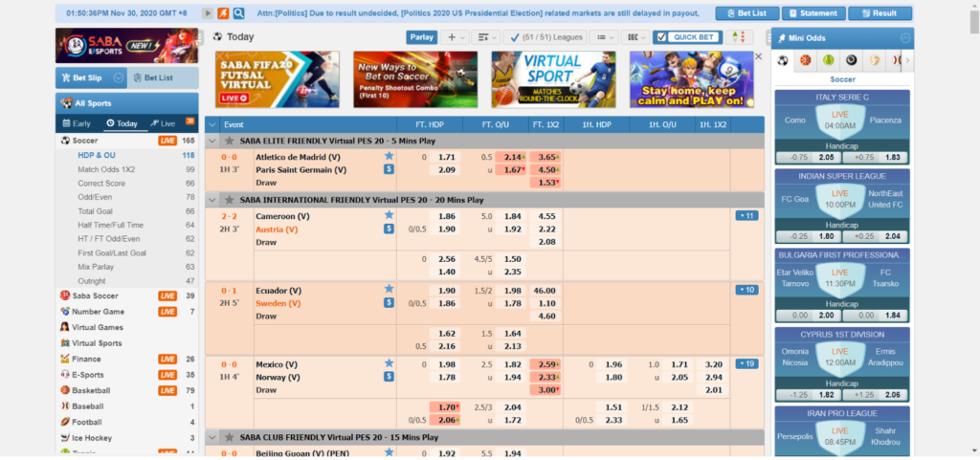This screenshot has height=460, width=980.
Task: Favorite the Cameroon vs Austria match star
Action: coord(389,215)
